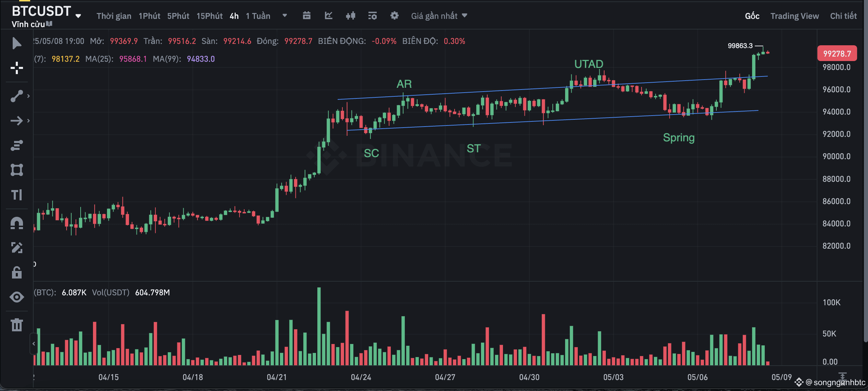Click the current price label 99278.7
This screenshot has width=868, height=391.
[837, 54]
